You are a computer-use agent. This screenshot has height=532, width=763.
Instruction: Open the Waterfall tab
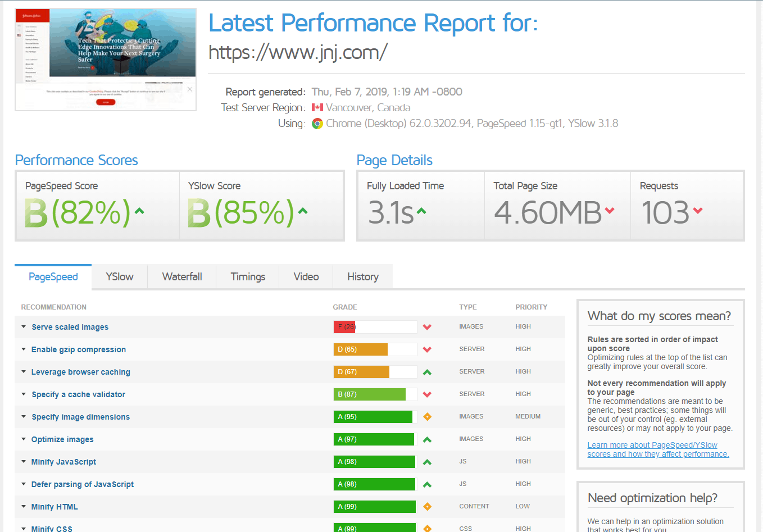click(182, 277)
